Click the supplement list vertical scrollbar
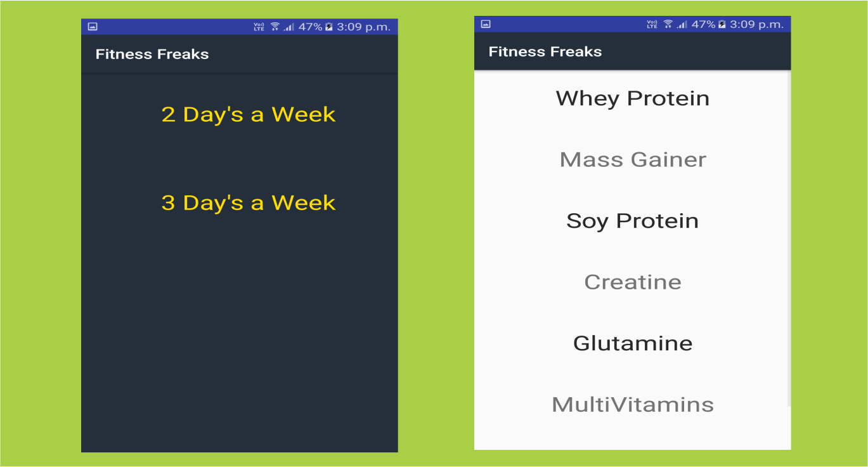 [x=789, y=238]
